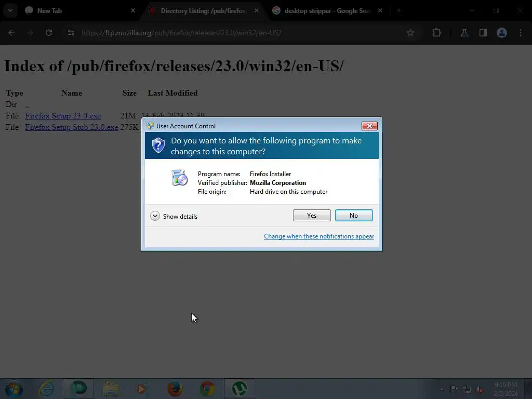Open the profile avatar icon
The height and width of the screenshot is (399, 532).
tap(502, 33)
